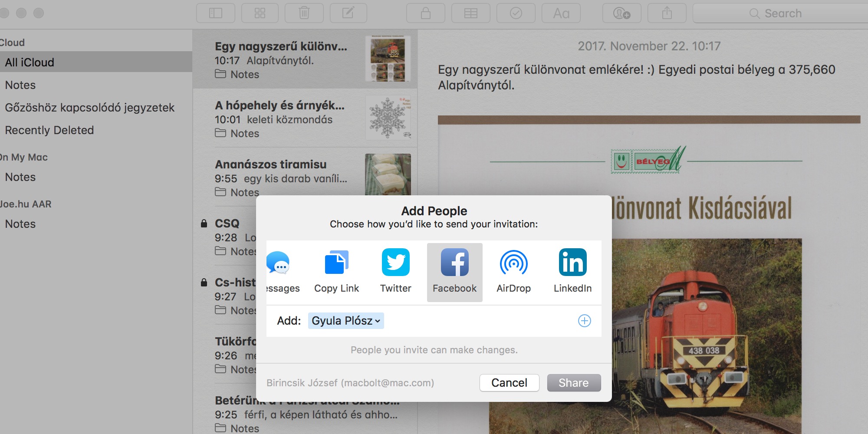
Task: Select Notes folder under Joe.hu AAR
Action: tap(96, 224)
